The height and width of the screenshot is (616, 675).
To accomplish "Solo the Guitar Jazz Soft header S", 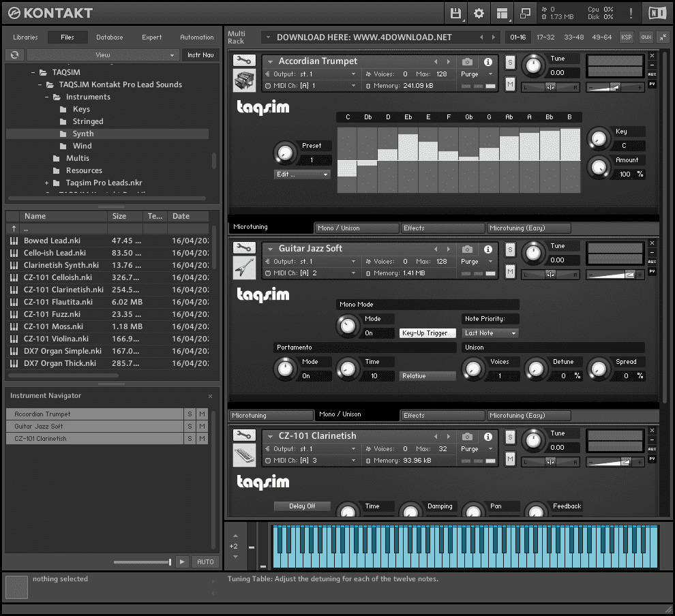I will coord(510,250).
